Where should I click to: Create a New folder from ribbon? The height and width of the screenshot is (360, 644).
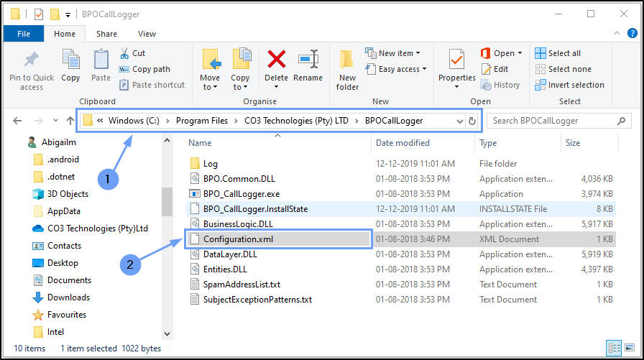(347, 68)
